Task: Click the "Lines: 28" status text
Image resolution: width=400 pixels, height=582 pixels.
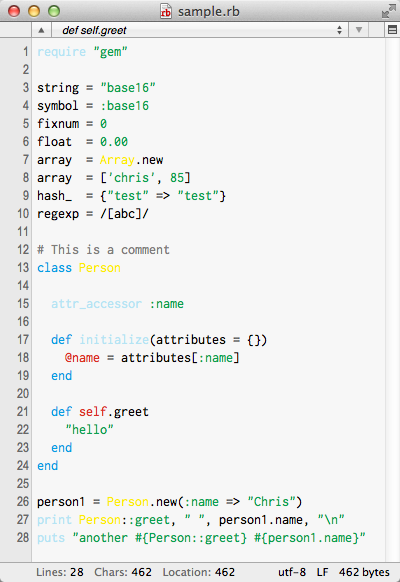Action: coord(60,572)
